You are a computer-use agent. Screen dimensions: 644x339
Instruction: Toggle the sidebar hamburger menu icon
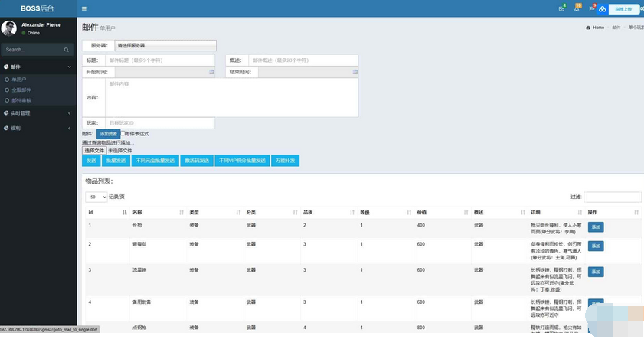84,8
